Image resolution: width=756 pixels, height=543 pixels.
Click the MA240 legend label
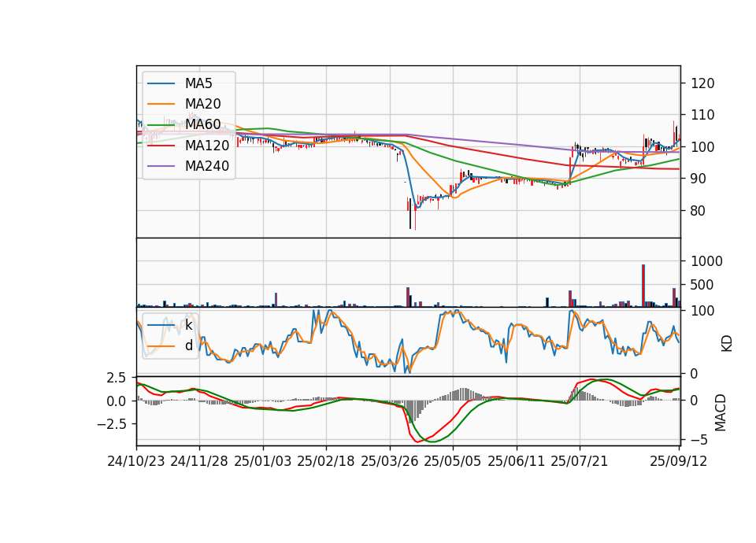pos(207,166)
